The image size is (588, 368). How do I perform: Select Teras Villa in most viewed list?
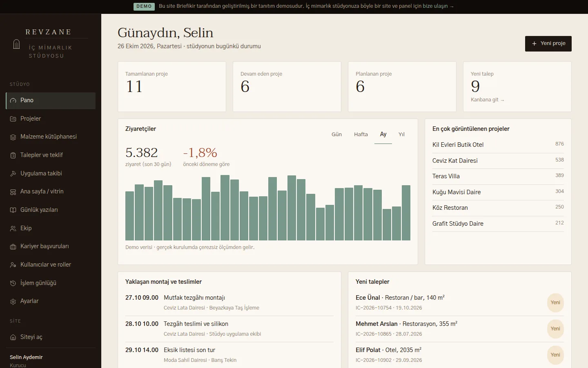click(x=498, y=176)
